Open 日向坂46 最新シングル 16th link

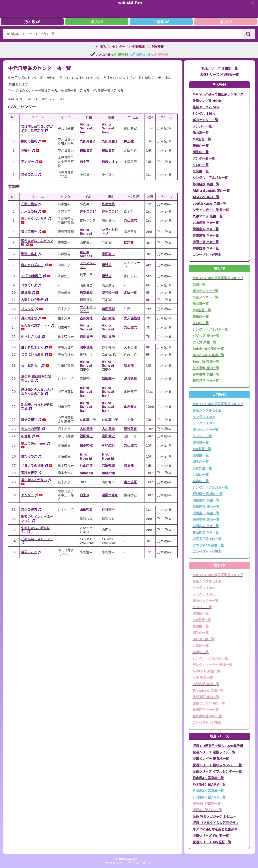pyautogui.click(x=207, y=410)
